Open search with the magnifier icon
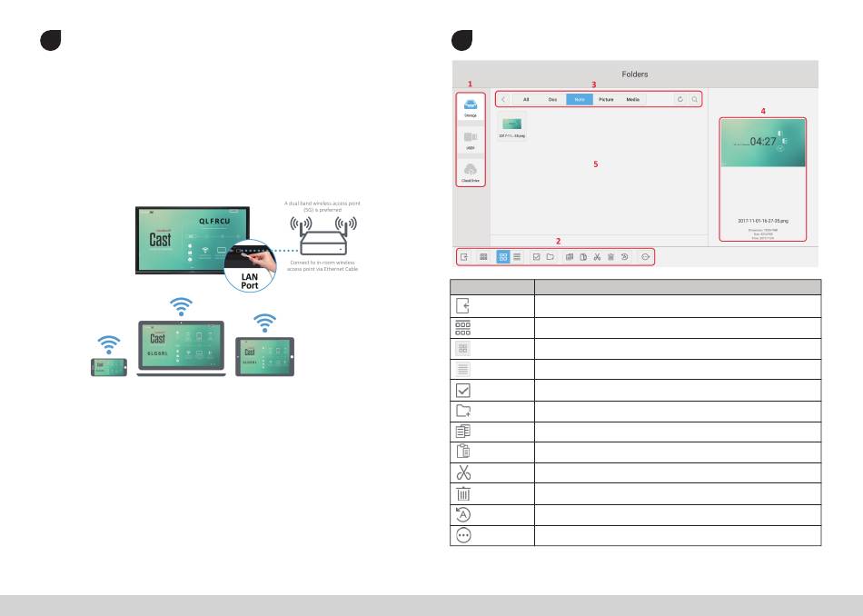 coord(695,100)
